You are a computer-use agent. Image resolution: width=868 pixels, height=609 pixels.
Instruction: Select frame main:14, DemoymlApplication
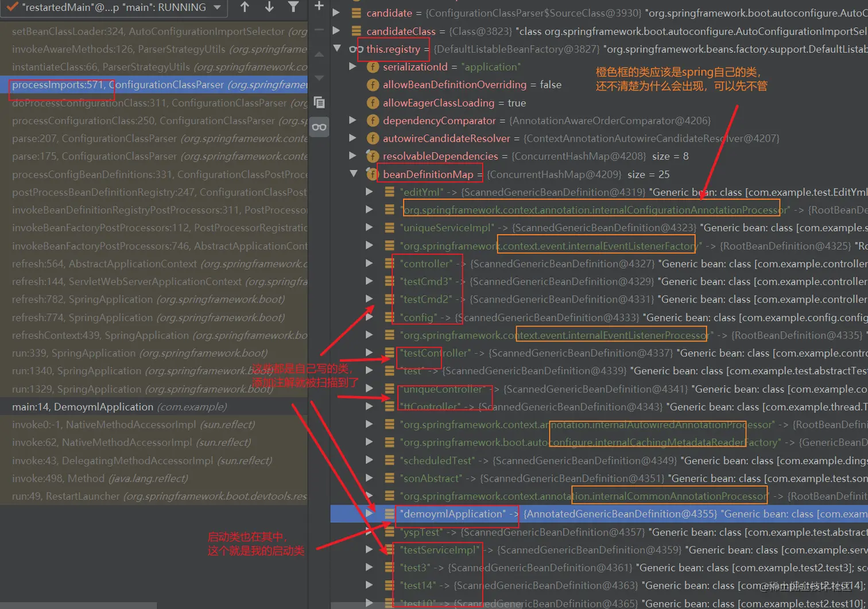(x=154, y=407)
